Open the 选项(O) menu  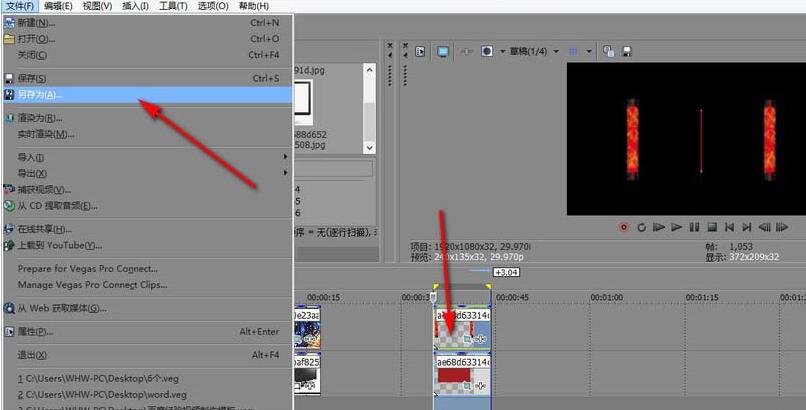[212, 6]
